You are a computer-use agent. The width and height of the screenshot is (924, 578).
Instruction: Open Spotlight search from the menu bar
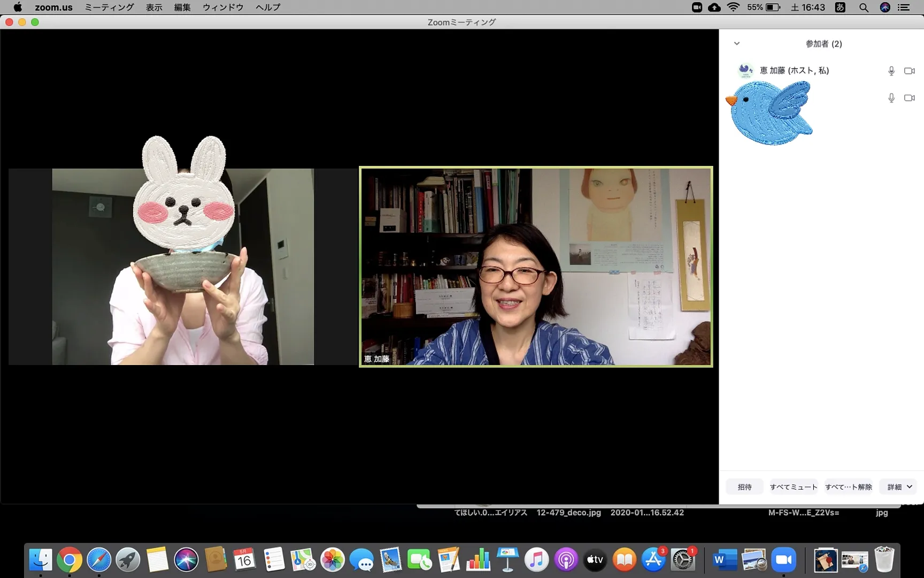pyautogui.click(x=863, y=7)
